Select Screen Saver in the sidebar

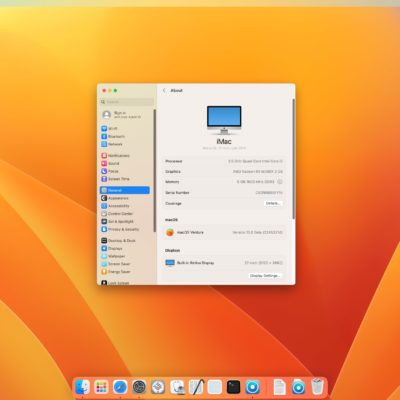coord(125,264)
